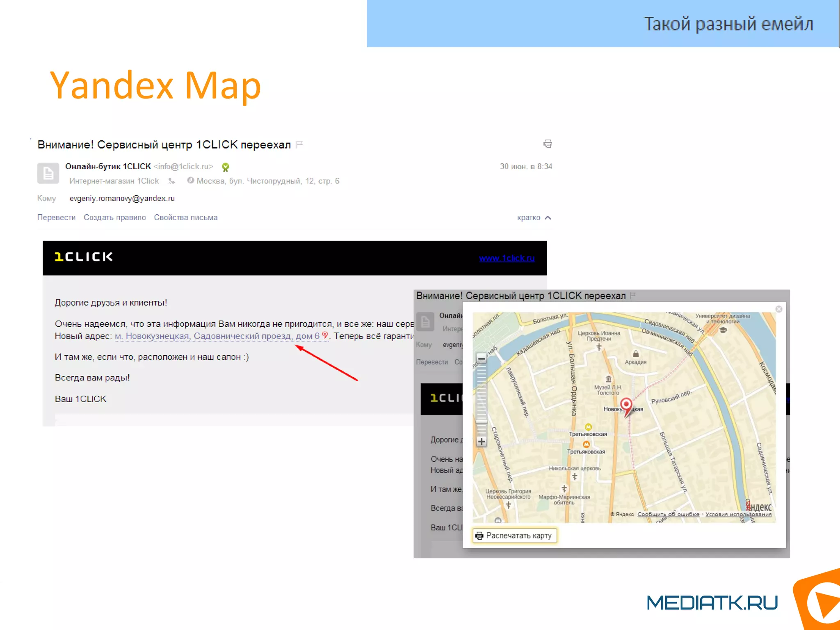Viewport: 840px width, 630px height.
Task: Click Церковь Иоанна Предтечи cross icon
Action: pyautogui.click(x=599, y=347)
